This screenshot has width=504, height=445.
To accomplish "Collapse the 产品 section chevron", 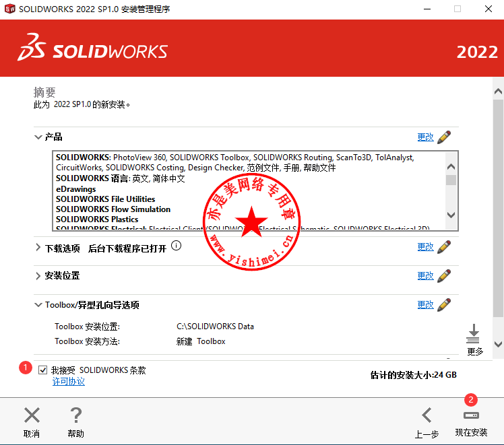I will click(38, 137).
